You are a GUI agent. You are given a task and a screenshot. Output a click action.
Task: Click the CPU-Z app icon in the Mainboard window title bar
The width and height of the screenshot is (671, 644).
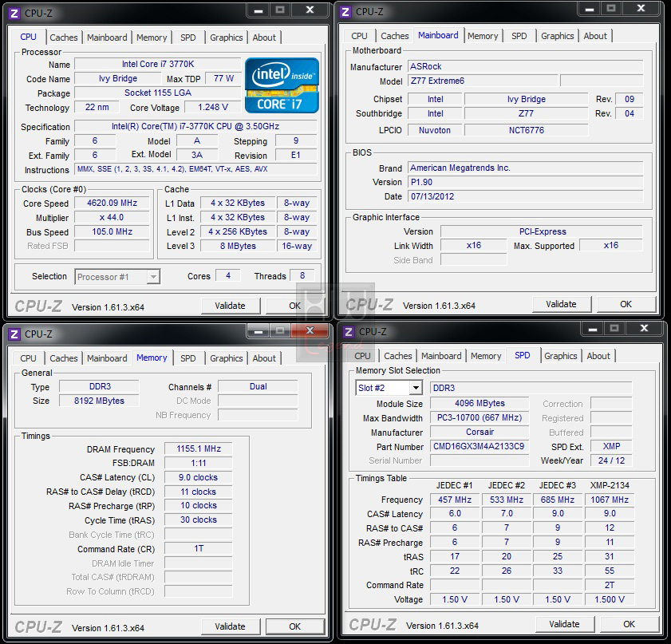point(345,11)
